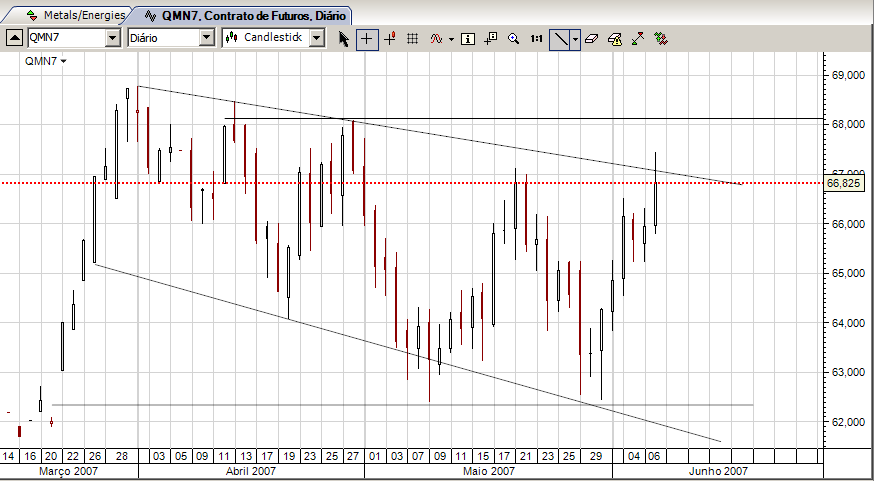The image size is (874, 481).
Task: Click the 66,825 price marker on axis
Action: (x=844, y=183)
